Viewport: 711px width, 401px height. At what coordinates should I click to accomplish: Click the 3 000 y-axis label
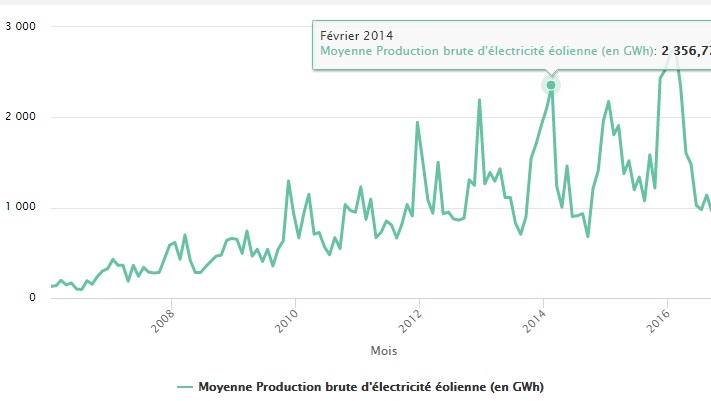click(x=21, y=26)
